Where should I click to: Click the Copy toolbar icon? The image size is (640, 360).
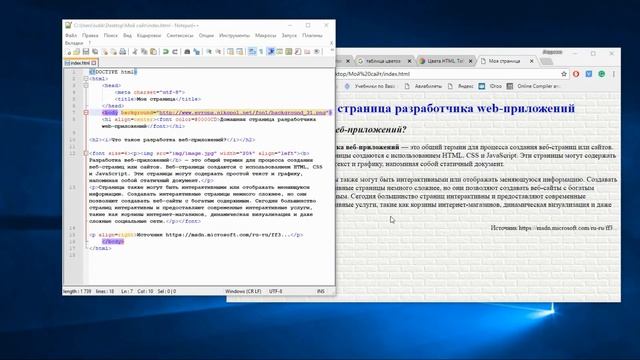[144, 51]
